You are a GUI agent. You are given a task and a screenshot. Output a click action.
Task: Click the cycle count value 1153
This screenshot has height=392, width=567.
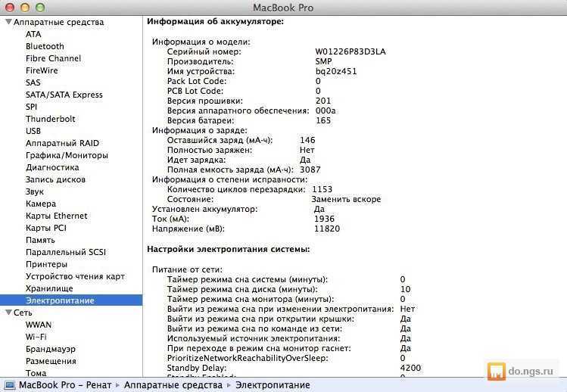[x=322, y=189]
